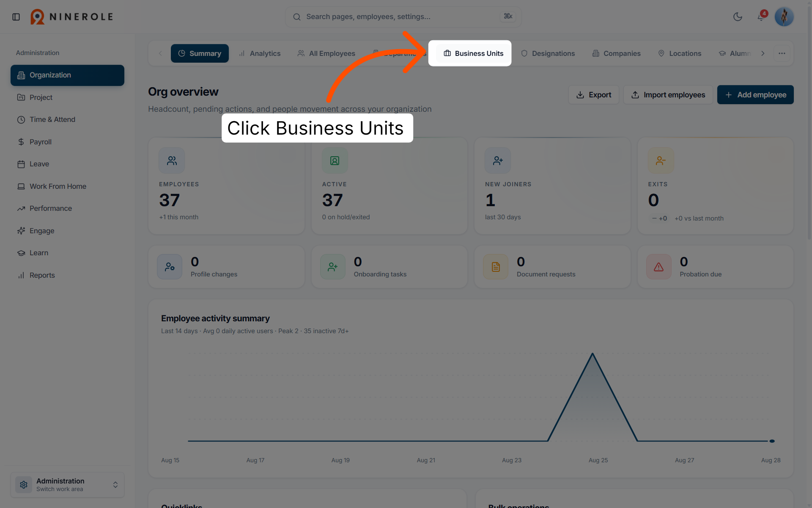Click the Active card badge icon
The height and width of the screenshot is (508, 812).
pos(335,161)
